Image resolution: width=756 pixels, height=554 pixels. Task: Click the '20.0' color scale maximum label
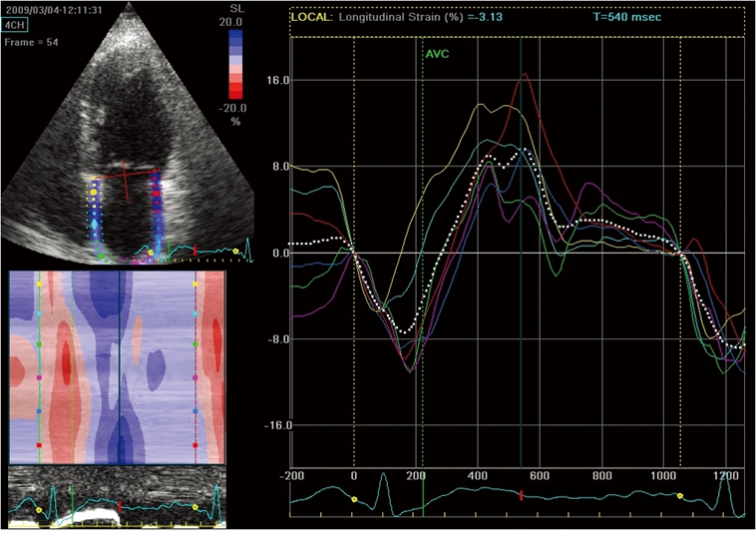point(231,22)
